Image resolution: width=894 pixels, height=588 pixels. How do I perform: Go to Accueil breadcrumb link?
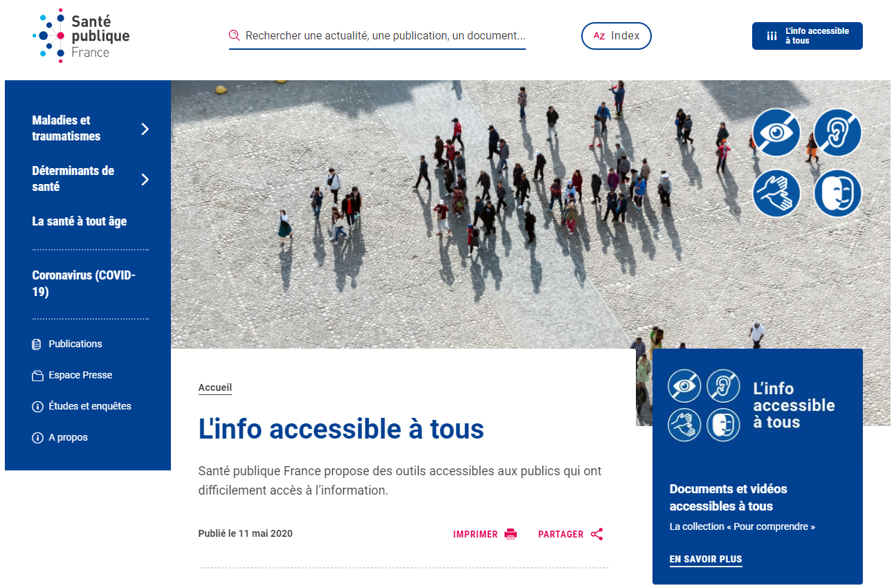click(215, 387)
